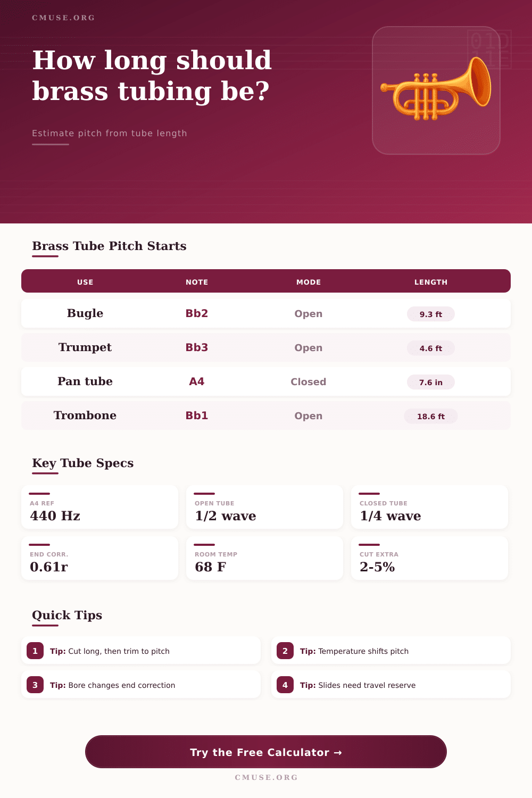Click the number 2 tip badge
This screenshot has width=532, height=798.
tap(285, 651)
